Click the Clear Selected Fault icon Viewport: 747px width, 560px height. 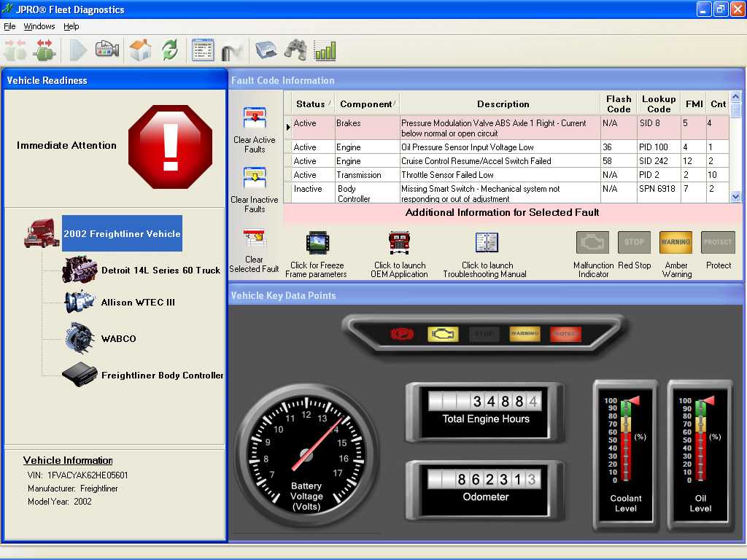[x=255, y=238]
